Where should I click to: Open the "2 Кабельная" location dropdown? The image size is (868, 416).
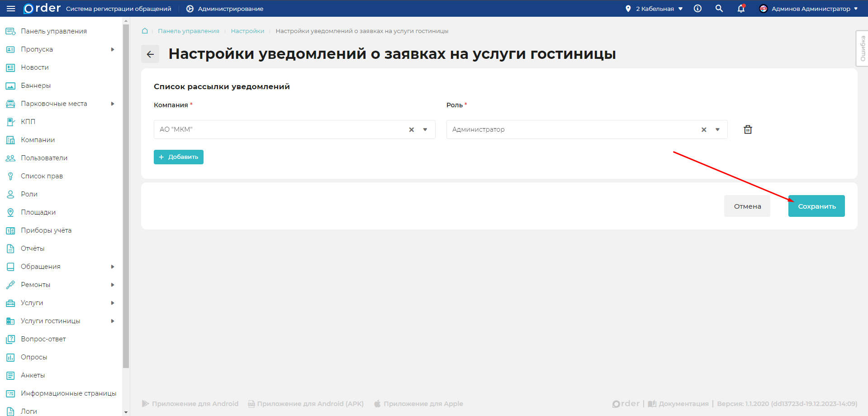coord(654,8)
